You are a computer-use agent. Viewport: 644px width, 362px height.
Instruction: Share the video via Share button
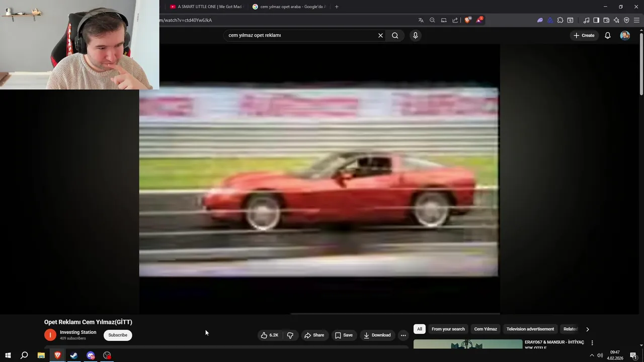(314, 335)
